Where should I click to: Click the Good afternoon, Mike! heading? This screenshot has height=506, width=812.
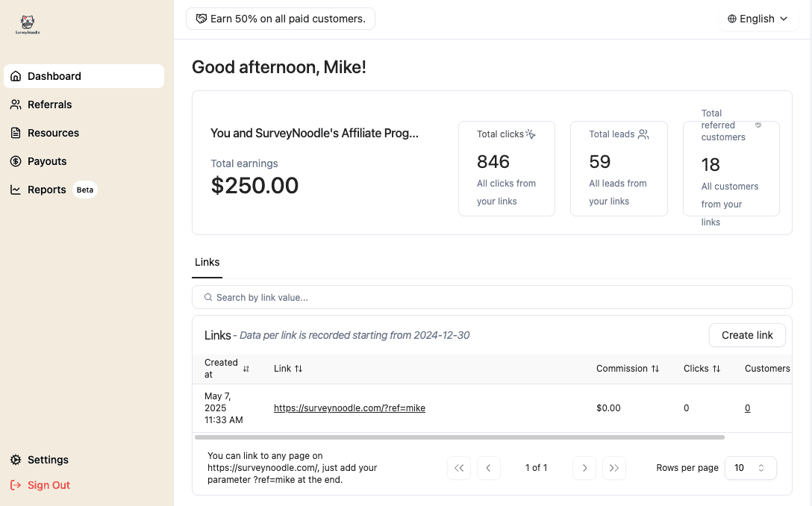click(279, 67)
